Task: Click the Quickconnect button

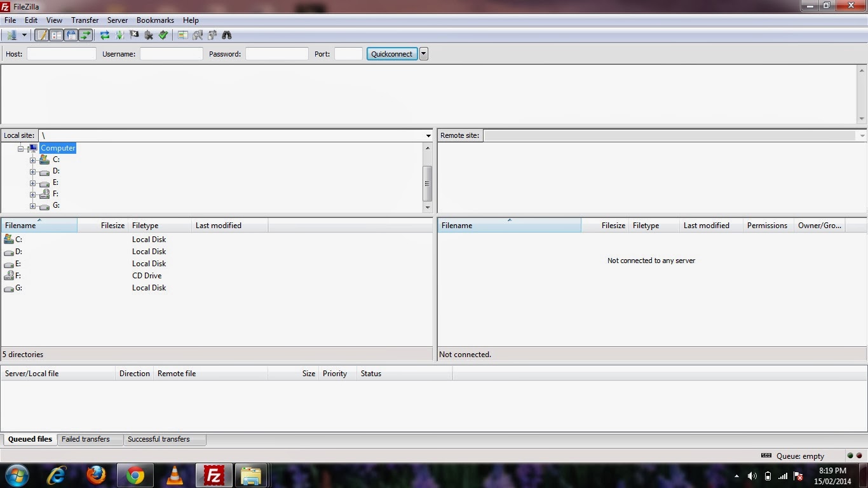Action: click(392, 54)
